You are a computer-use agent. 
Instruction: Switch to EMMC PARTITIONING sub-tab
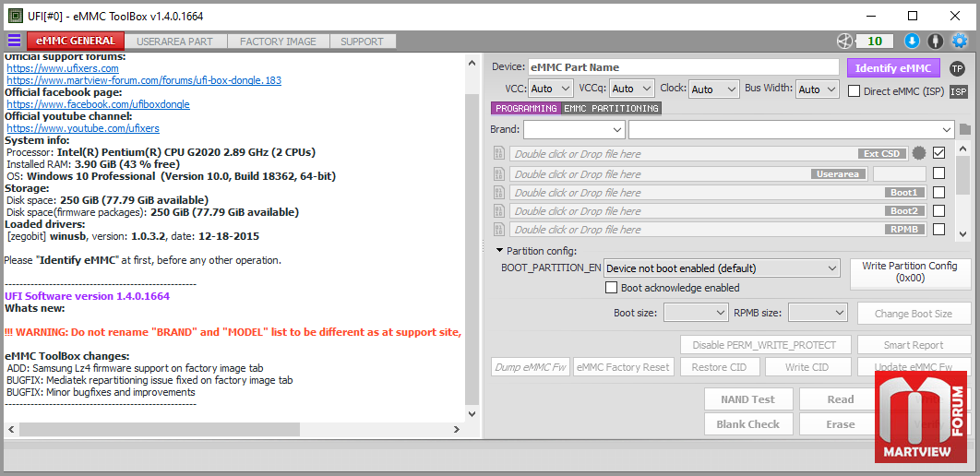[611, 109]
